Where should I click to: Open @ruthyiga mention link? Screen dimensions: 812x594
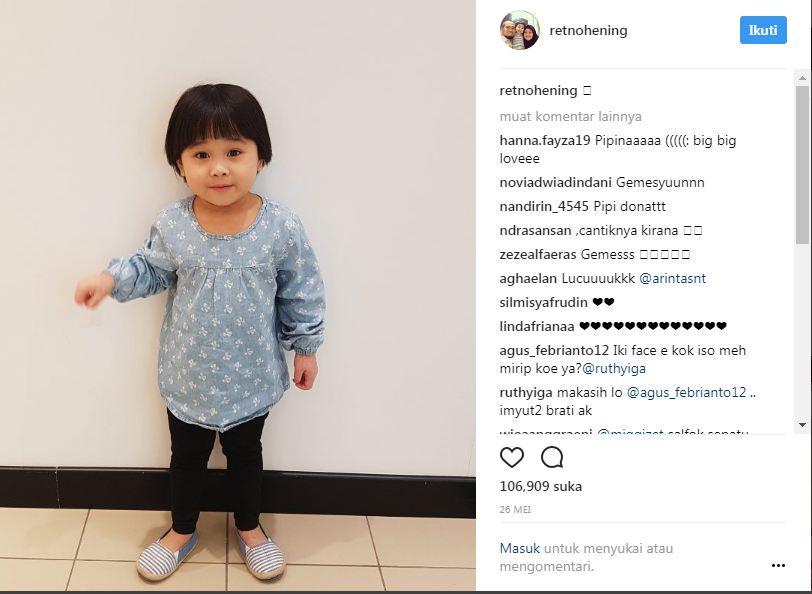coord(614,369)
